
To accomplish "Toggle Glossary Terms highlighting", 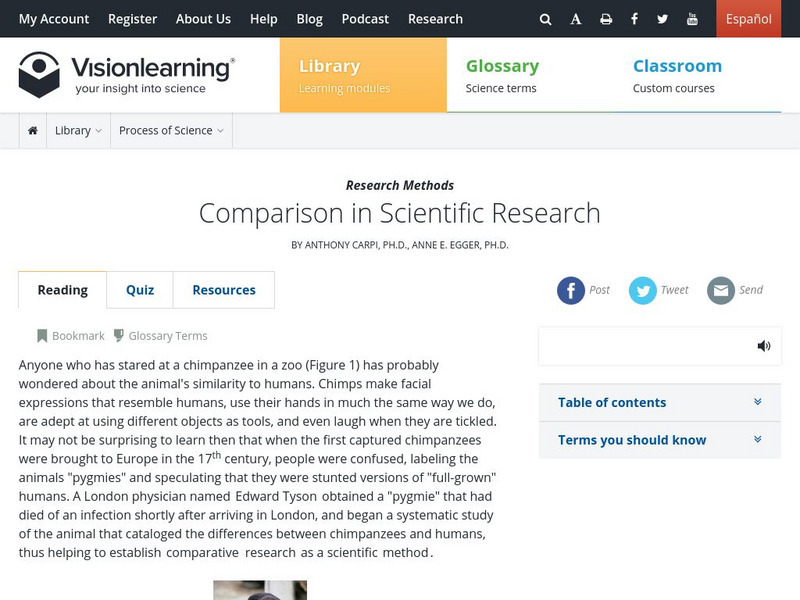I will coord(159,336).
